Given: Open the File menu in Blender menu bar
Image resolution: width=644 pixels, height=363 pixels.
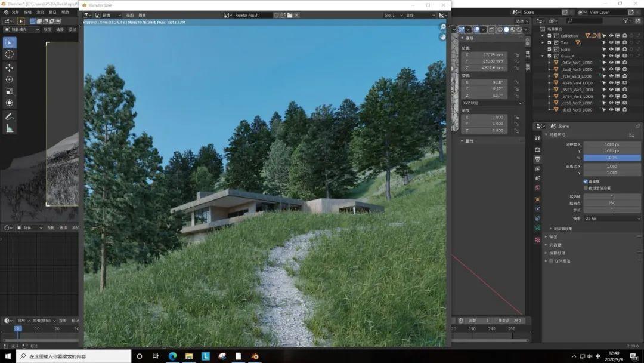Looking at the screenshot, I should coord(16,12).
